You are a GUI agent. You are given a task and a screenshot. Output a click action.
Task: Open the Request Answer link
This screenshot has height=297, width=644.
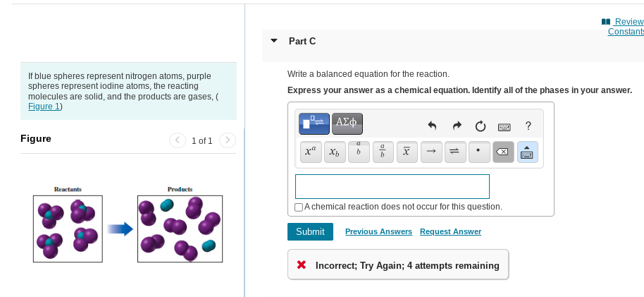pos(450,231)
